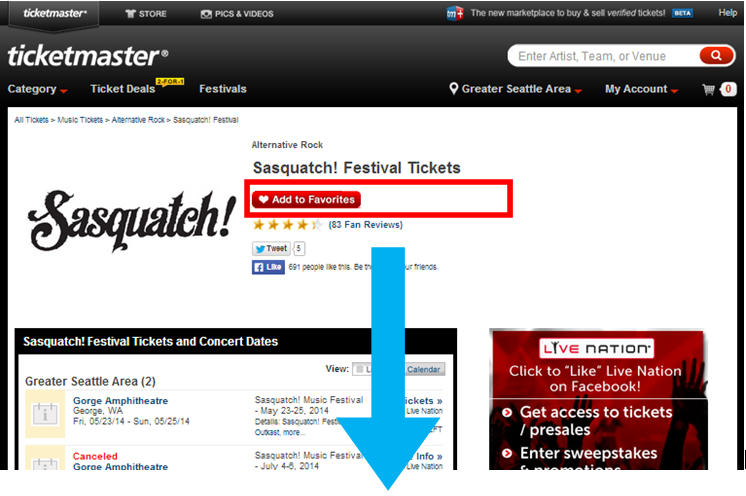
Task: Click the Gorge Amphitheatre event calendar icon
Action: (x=45, y=414)
